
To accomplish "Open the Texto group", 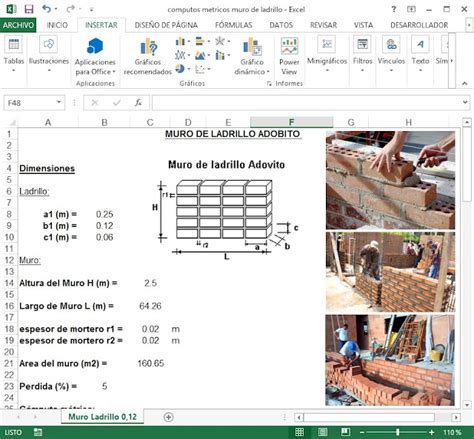I will tap(420, 54).
